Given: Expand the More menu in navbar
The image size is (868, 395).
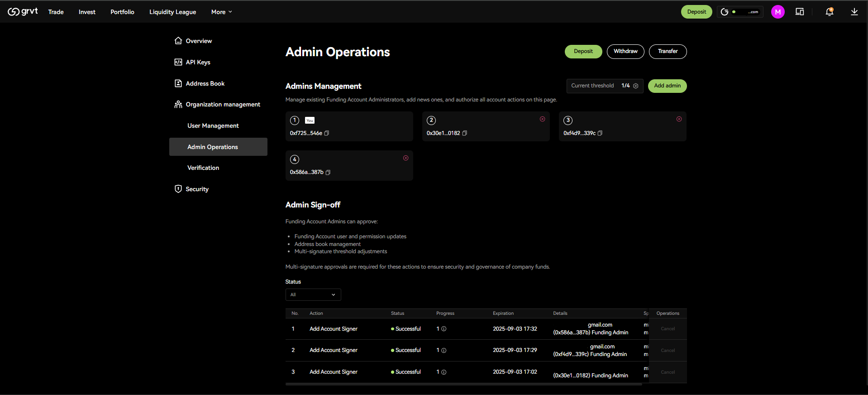Looking at the screenshot, I should click(222, 12).
